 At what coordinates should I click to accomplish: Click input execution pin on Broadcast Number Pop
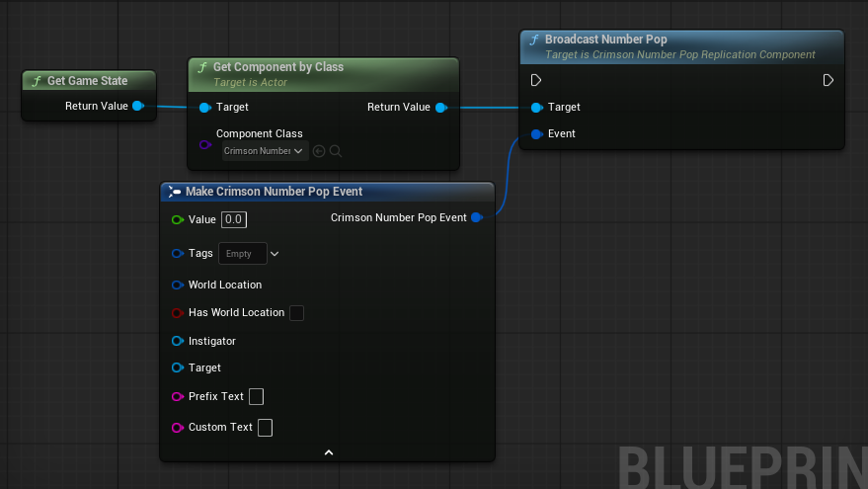tap(535, 80)
